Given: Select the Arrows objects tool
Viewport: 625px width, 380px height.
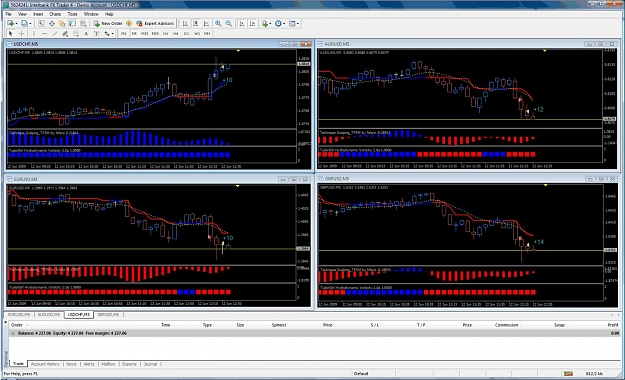Looking at the screenshot, I should (107, 33).
